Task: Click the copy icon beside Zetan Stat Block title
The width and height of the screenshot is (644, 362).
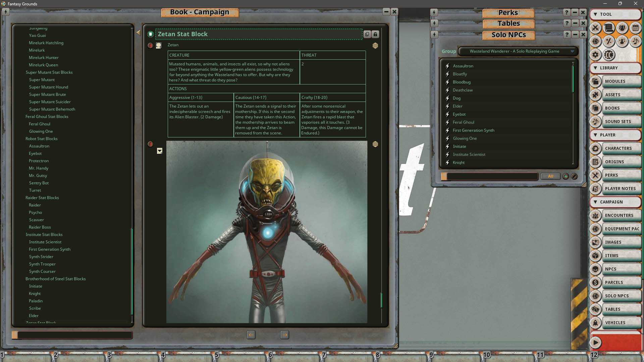Action: 367,34
